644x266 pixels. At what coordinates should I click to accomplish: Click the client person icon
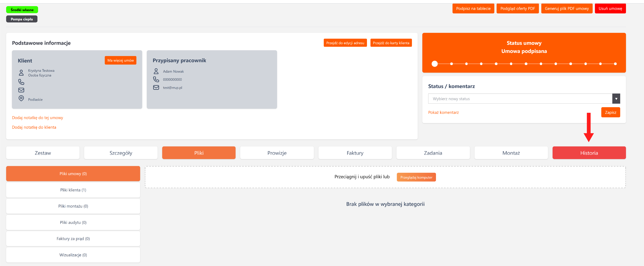click(x=21, y=73)
